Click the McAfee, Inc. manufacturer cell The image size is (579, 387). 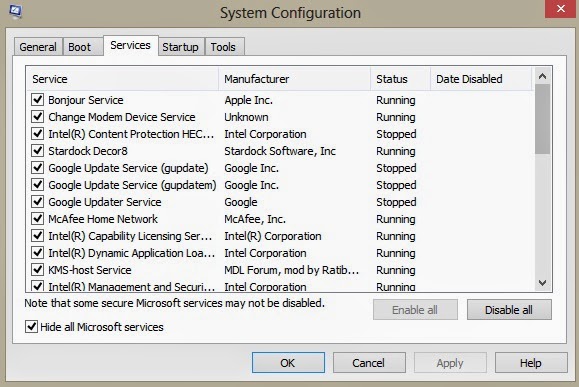pos(255,219)
